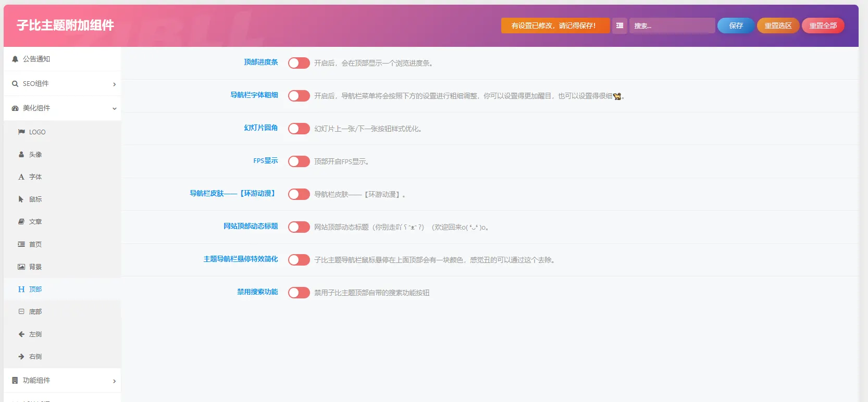Click the bell icon beside 公告通知

(15, 59)
